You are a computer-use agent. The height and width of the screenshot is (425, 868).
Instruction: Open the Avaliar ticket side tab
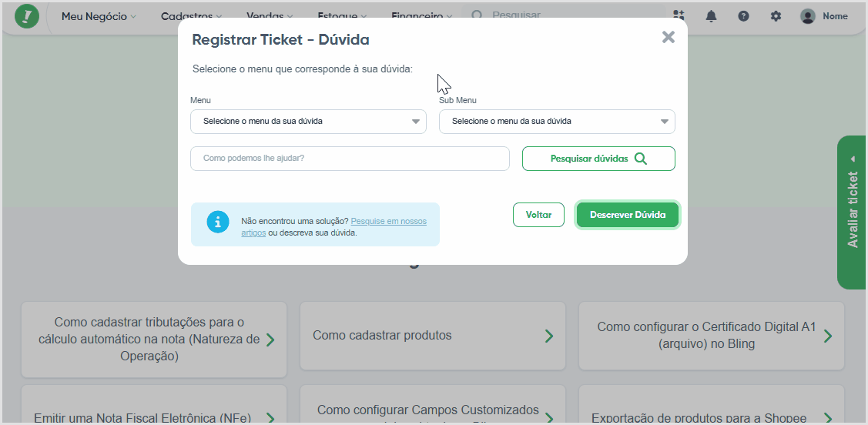point(851,212)
